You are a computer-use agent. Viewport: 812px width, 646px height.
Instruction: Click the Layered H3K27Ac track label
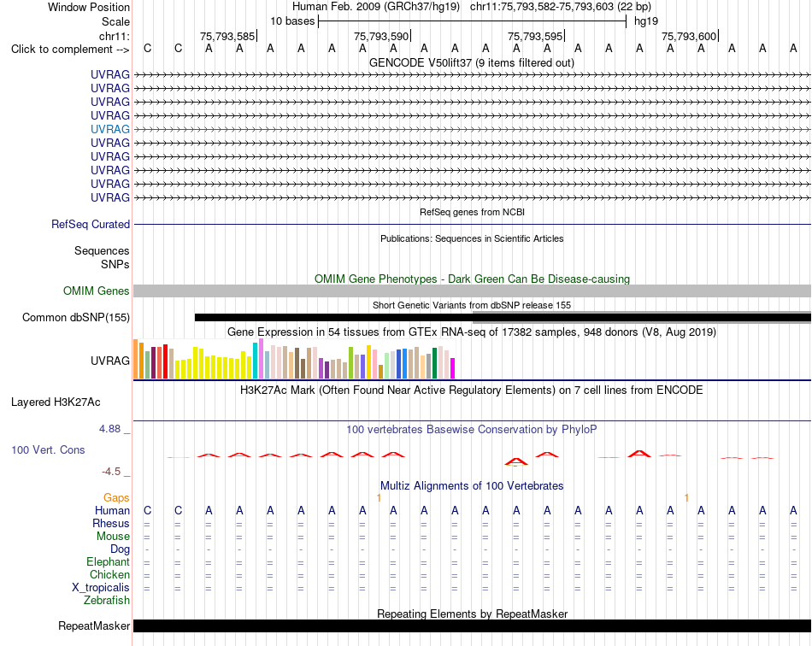click(x=56, y=402)
